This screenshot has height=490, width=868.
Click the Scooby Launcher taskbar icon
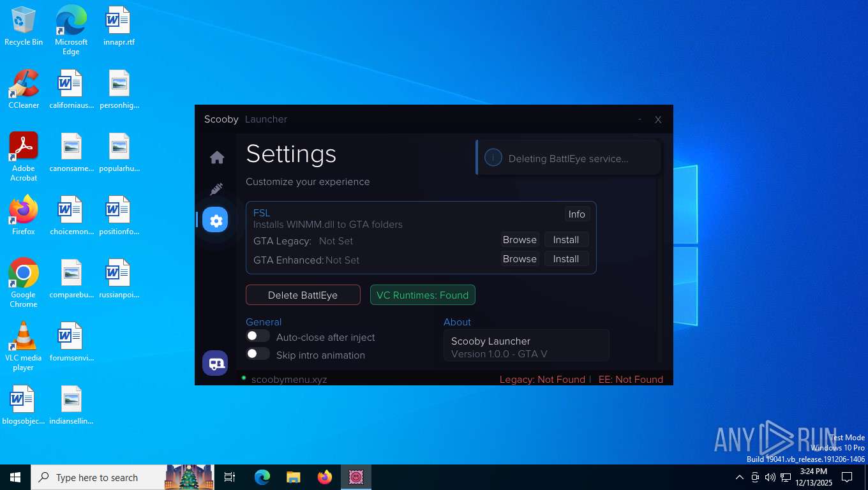[x=356, y=477]
